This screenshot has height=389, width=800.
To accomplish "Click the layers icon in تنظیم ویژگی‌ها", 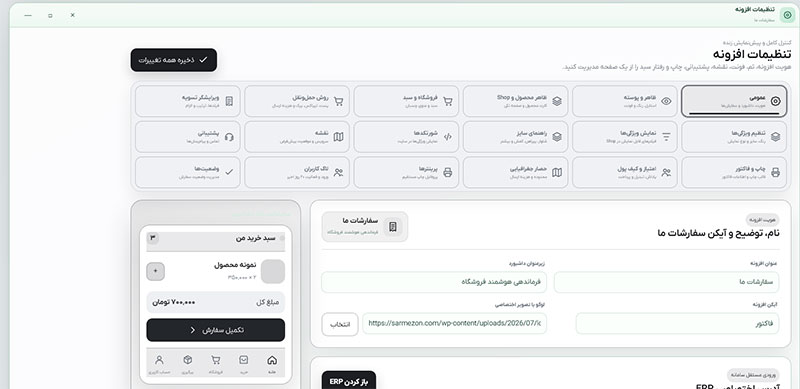I will click(x=775, y=137).
